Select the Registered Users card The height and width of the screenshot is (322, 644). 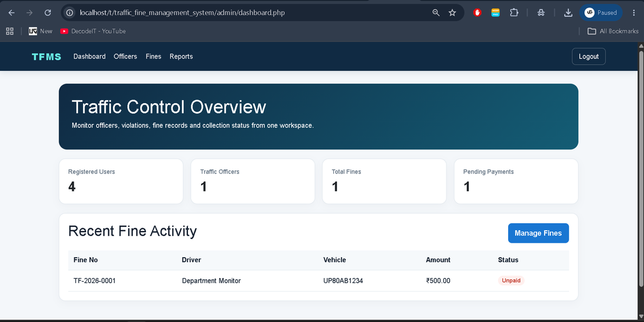(121, 181)
